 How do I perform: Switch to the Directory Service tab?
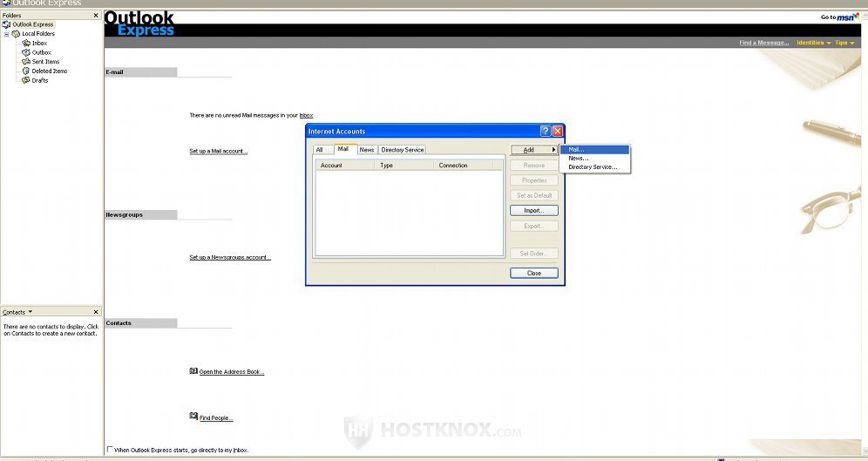click(x=403, y=150)
